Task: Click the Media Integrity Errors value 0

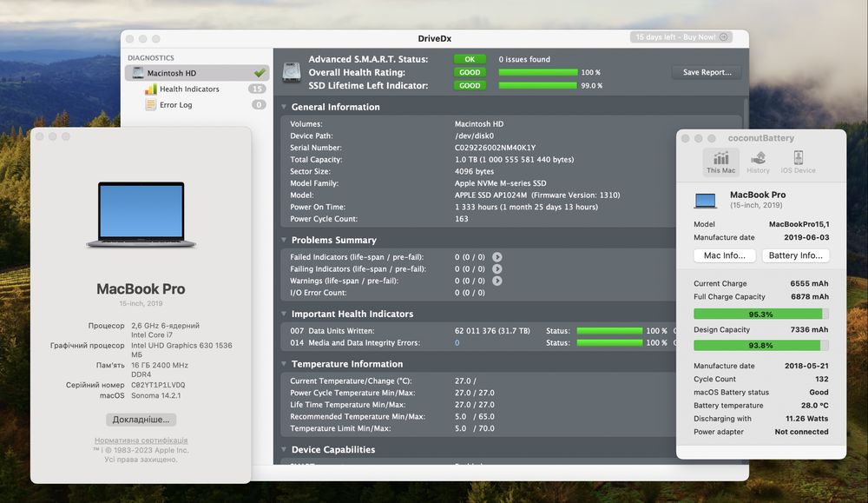Action: 457,343
